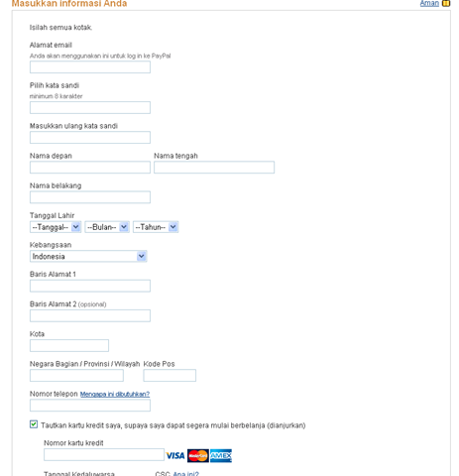The height and width of the screenshot is (476, 459).
Task: Click the VISA card logo
Action: tap(175, 456)
